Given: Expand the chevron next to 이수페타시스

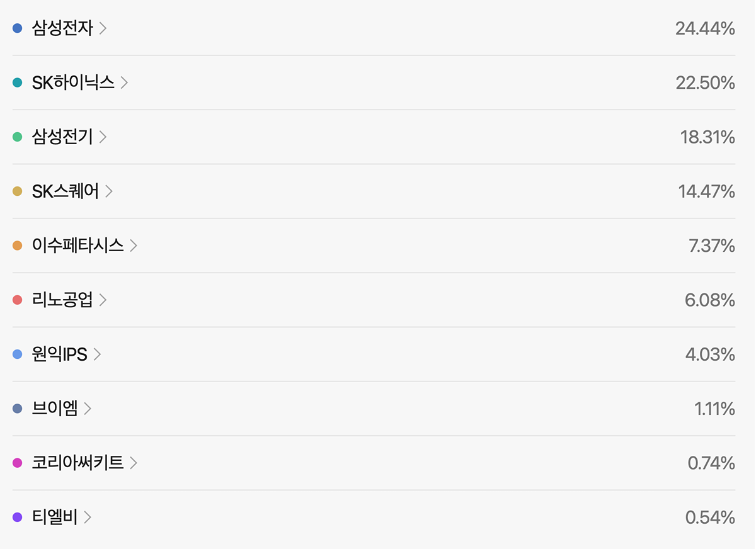Looking at the screenshot, I should [x=134, y=246].
